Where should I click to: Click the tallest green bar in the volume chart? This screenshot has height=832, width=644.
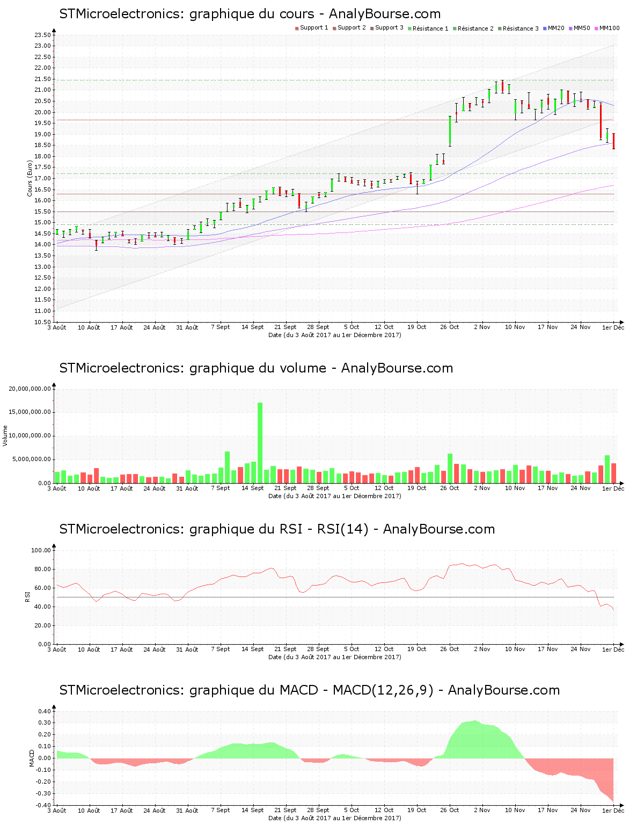(260, 443)
